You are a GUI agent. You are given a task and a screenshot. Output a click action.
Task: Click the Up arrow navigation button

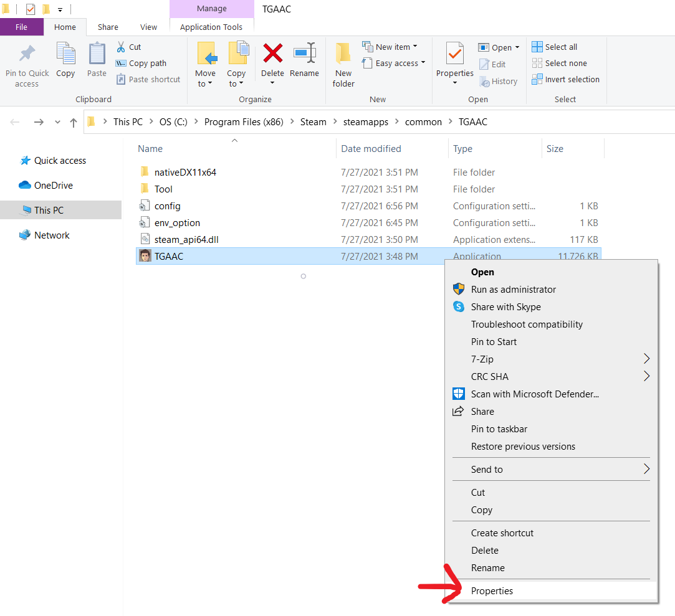click(x=74, y=122)
